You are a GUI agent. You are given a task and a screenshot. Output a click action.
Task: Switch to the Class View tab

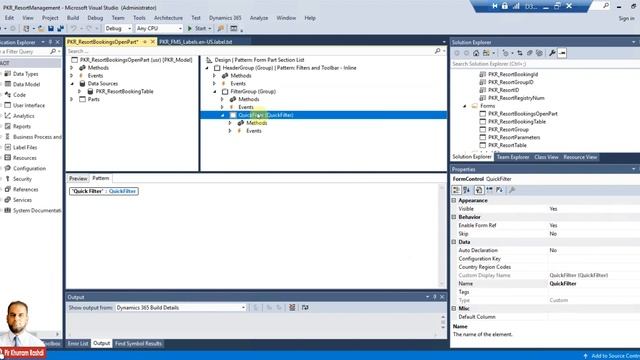click(546, 157)
